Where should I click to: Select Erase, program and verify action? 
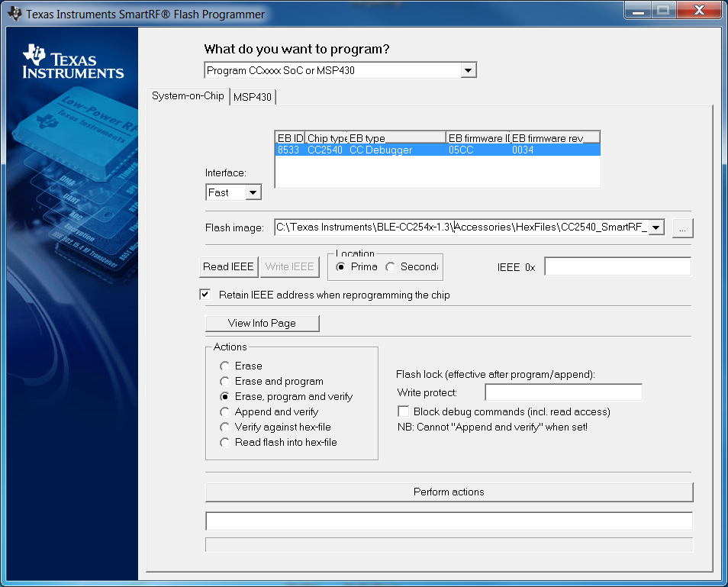click(225, 397)
